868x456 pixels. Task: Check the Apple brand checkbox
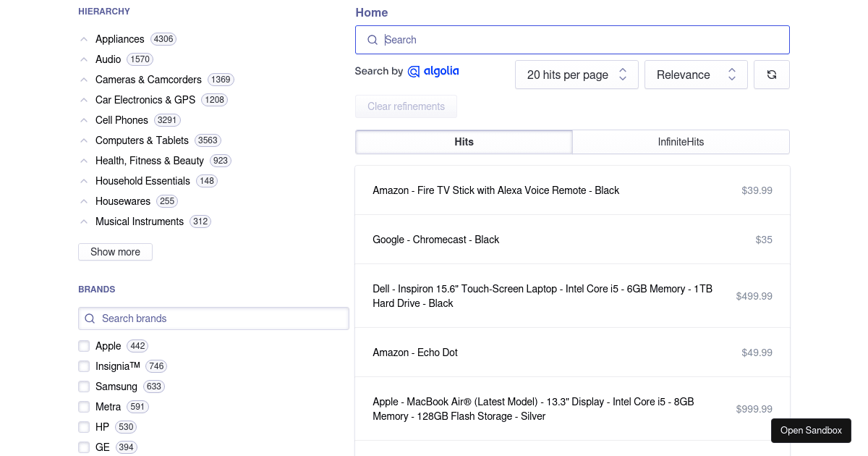pyautogui.click(x=83, y=346)
